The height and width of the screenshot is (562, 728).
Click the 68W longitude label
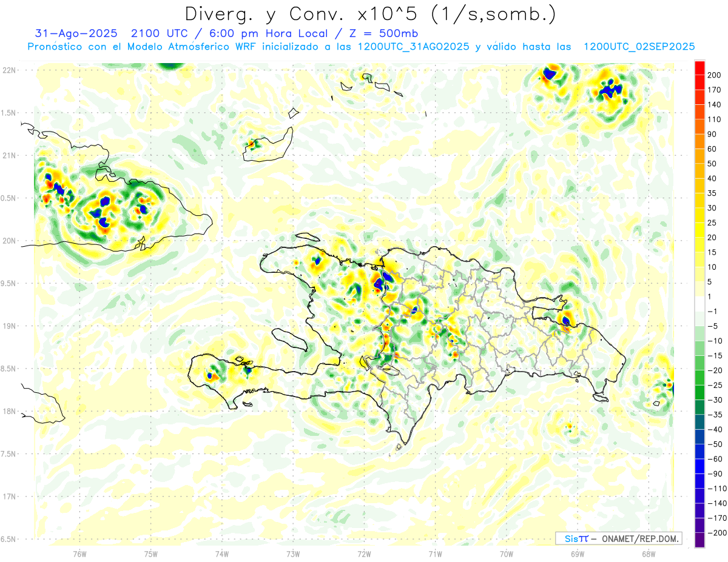(x=648, y=553)
